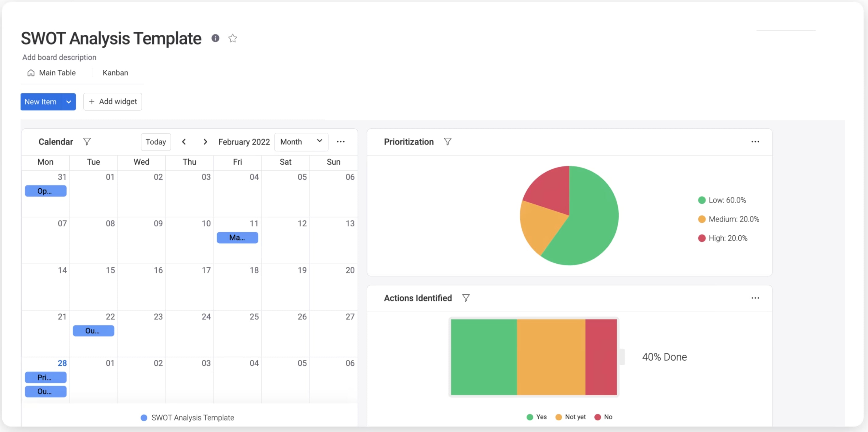Open the Actions Identified filter icon
Screen dimensions: 868x432
click(466, 298)
